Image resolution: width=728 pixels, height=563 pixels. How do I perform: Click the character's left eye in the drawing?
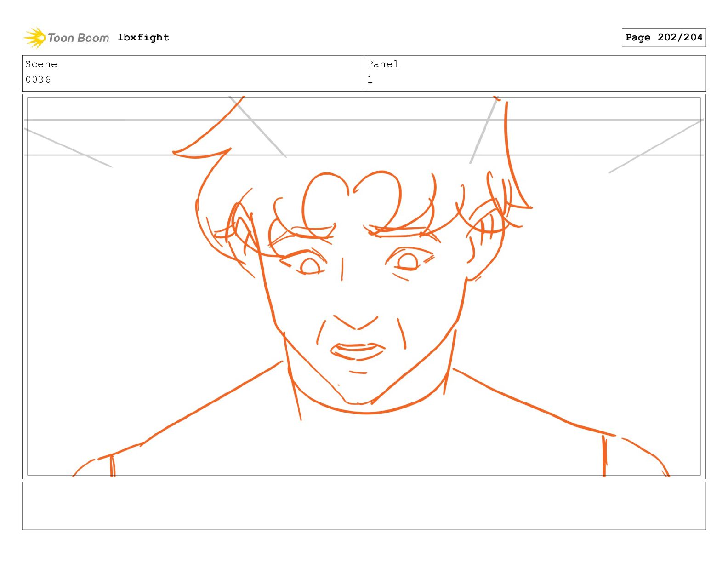309,265
